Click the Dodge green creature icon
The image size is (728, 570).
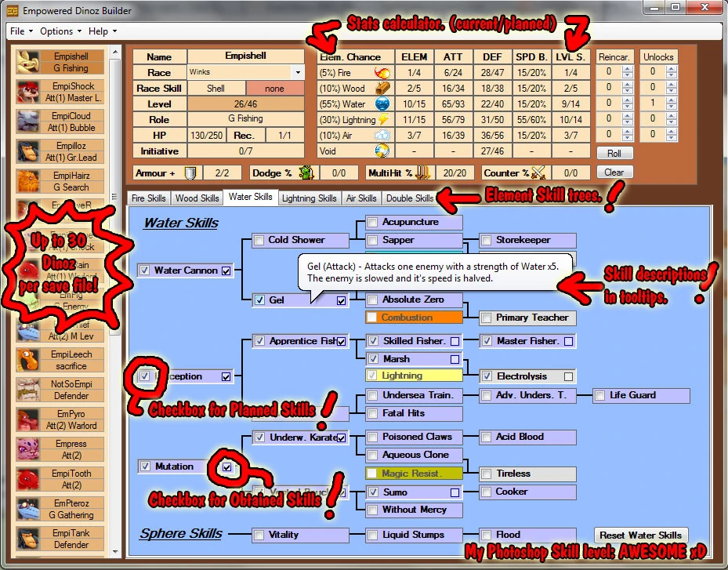pos(306,172)
